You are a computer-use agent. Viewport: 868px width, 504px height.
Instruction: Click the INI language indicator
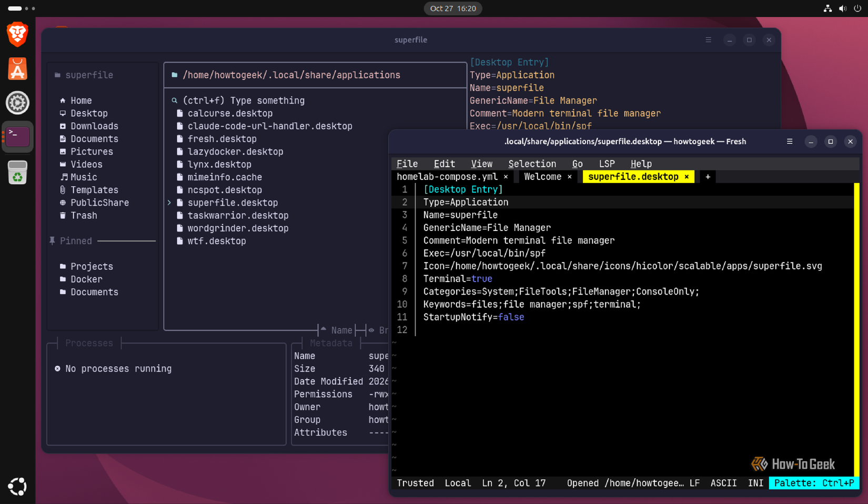[755, 483]
